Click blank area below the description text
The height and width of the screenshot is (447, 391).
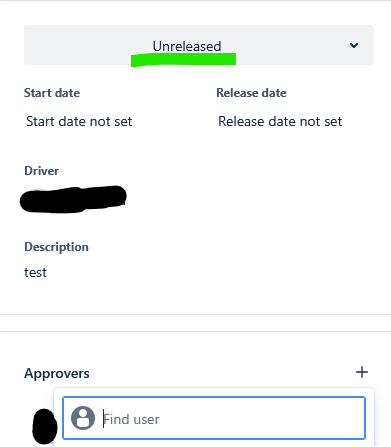(199, 297)
